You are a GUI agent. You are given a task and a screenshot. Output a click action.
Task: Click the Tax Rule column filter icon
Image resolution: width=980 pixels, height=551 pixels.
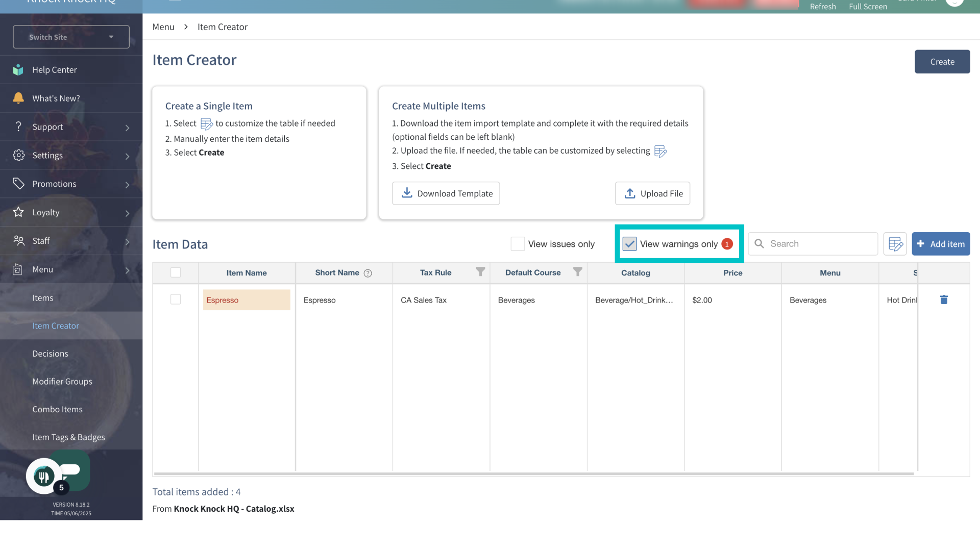coord(480,272)
